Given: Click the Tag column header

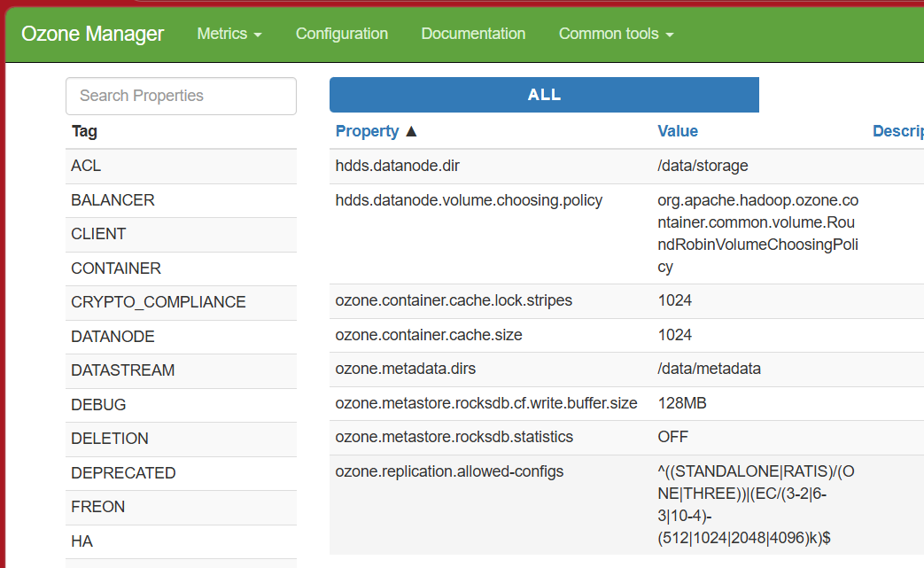Looking at the screenshot, I should 84,131.
